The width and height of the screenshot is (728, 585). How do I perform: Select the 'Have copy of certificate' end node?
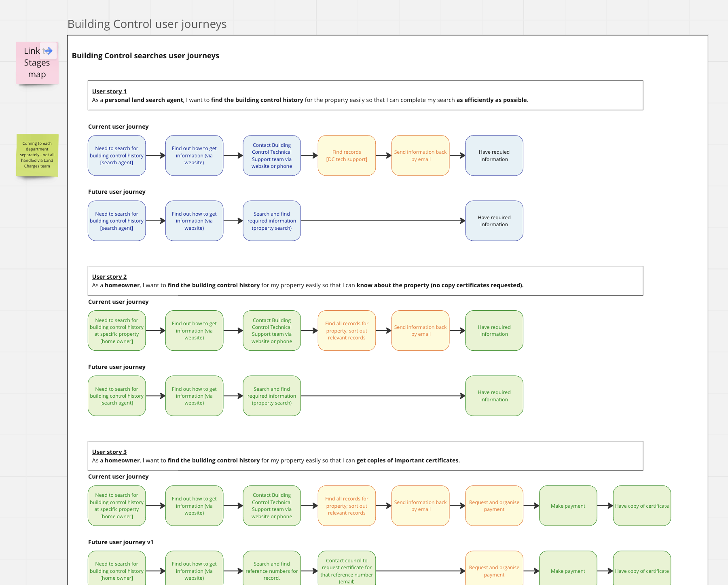point(641,506)
